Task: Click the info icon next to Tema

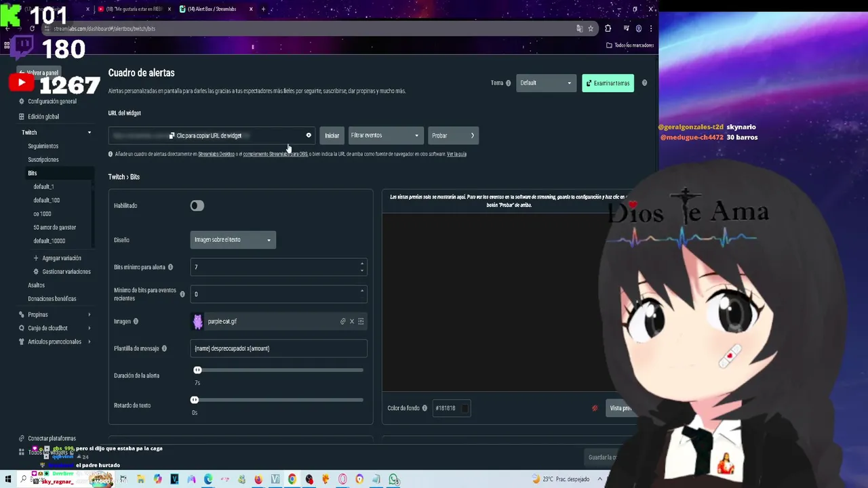Action: 508,83
